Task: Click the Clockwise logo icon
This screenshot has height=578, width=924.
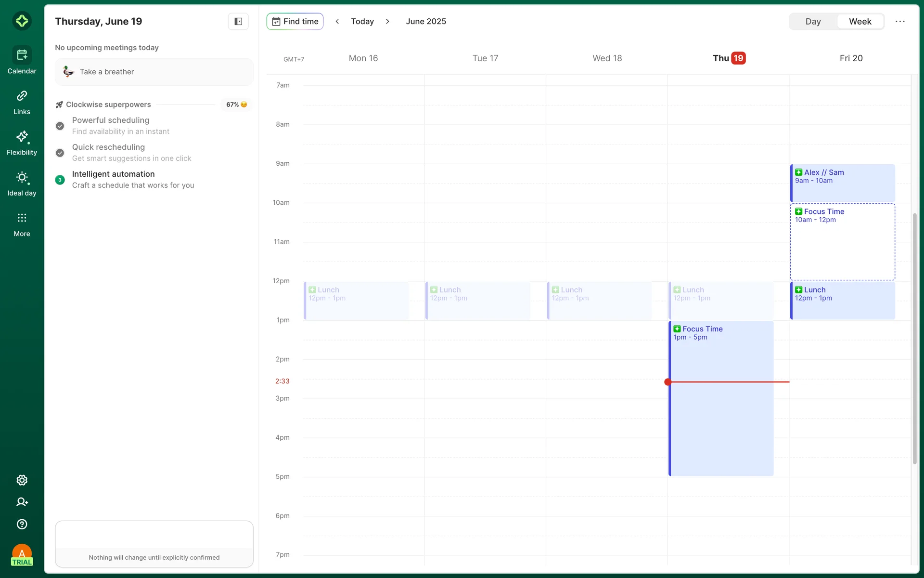Action: 22,21
